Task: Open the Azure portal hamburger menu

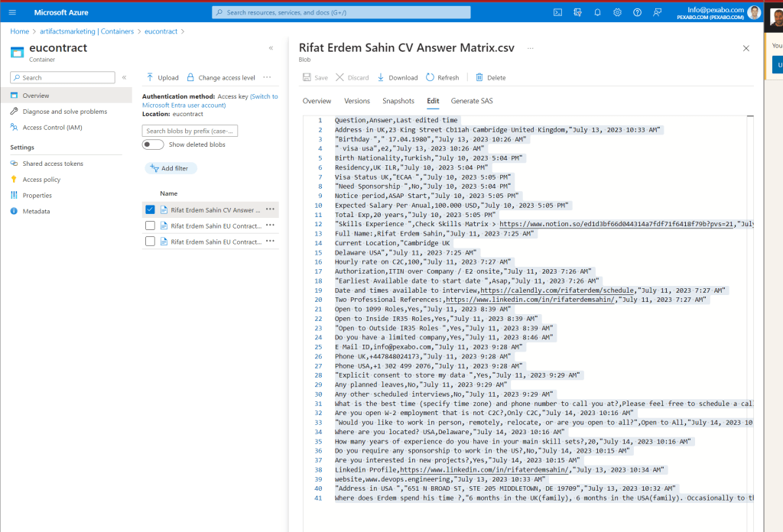Action: (12, 12)
